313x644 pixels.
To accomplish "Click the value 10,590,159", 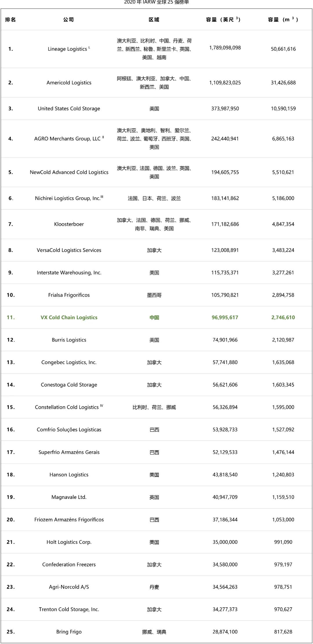I will point(283,109).
